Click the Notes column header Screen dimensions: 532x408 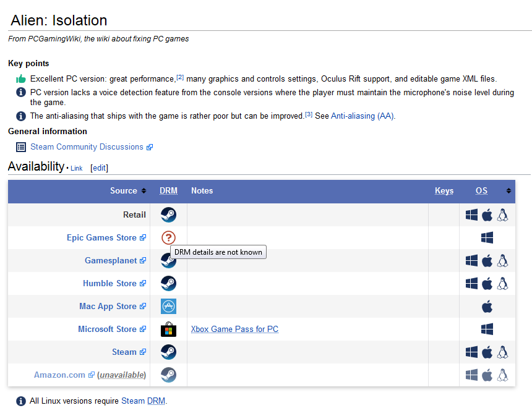[x=202, y=191]
